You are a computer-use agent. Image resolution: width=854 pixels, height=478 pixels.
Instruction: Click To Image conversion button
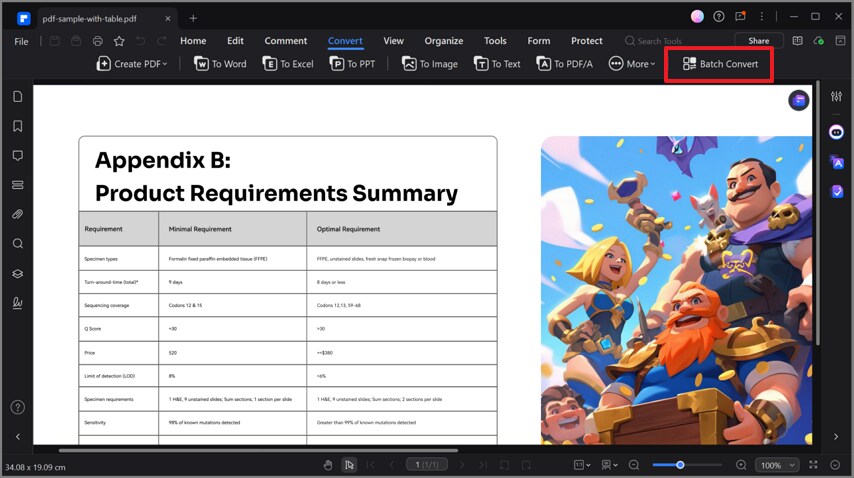click(430, 64)
